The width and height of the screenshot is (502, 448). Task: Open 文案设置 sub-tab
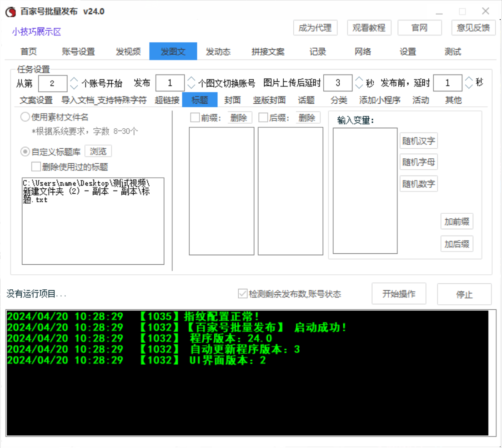click(x=36, y=100)
